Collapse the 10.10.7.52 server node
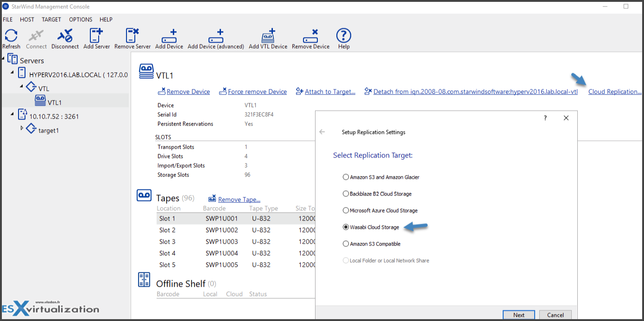The height and width of the screenshot is (321, 644). click(x=13, y=114)
